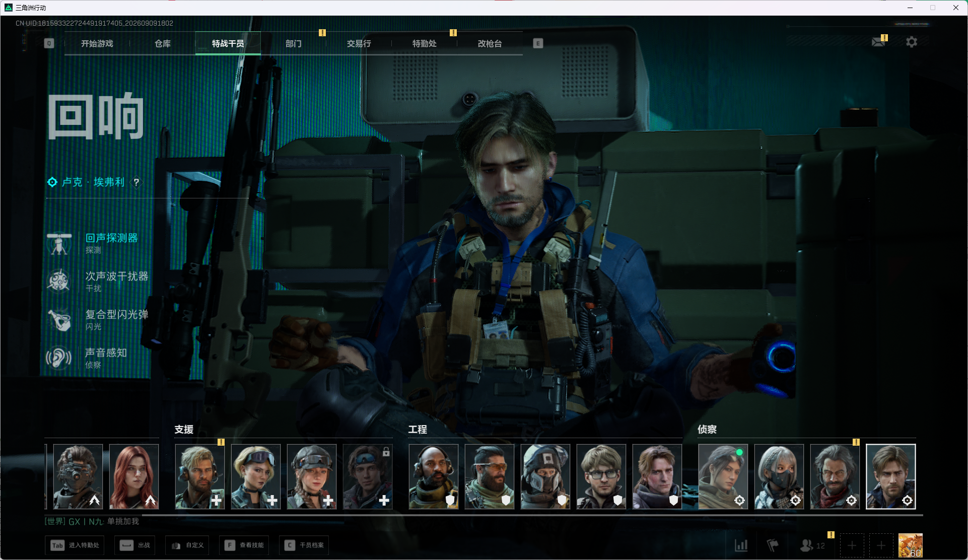Click the first empty squad slot plus
This screenshot has width=968, height=560.
852,545
